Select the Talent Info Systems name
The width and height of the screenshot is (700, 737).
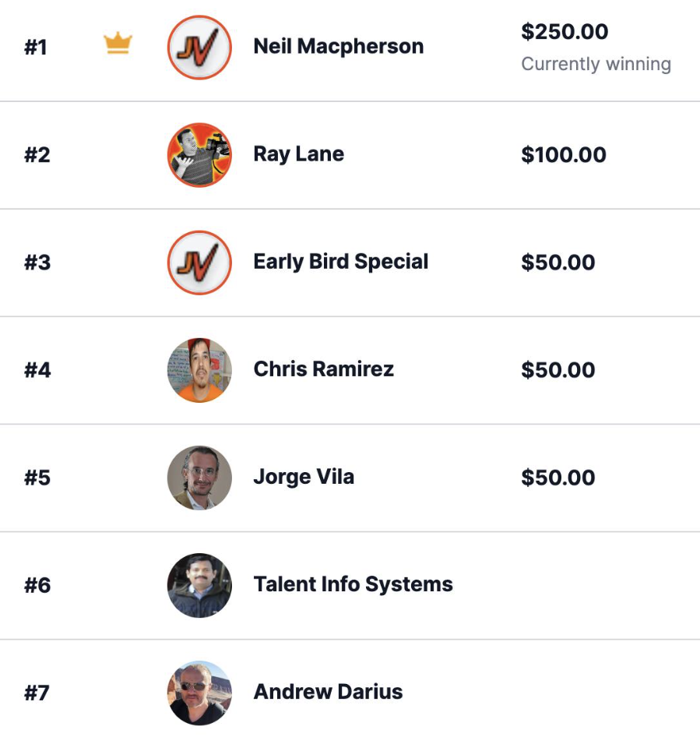click(x=354, y=584)
